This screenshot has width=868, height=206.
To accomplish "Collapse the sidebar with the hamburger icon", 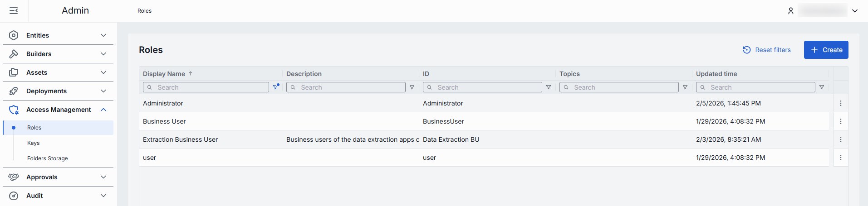I will click(x=14, y=10).
